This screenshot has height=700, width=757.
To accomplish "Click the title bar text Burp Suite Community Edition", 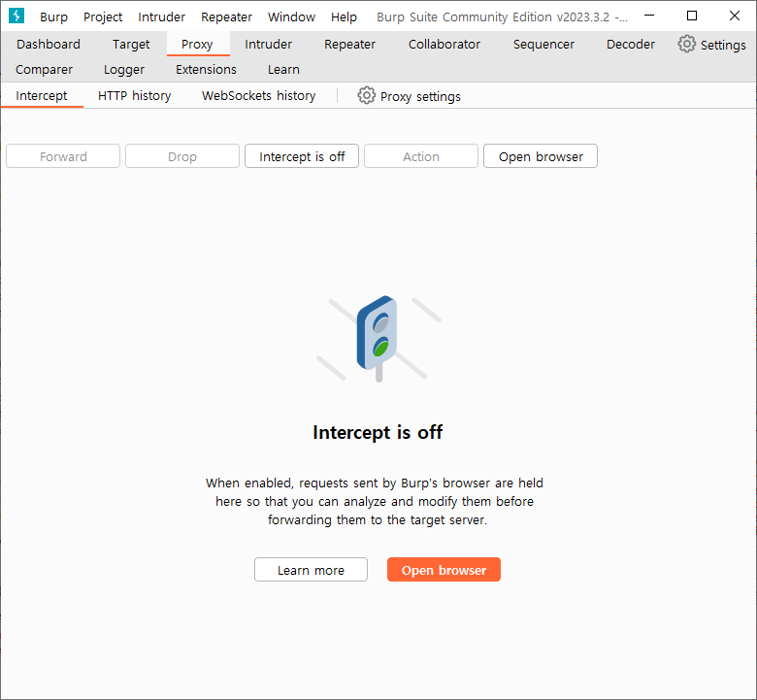I will (502, 17).
